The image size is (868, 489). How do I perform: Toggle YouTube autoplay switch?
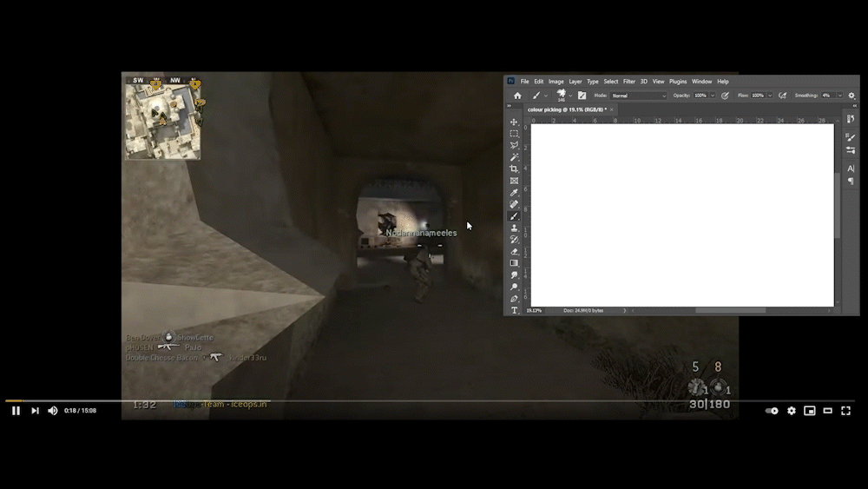(x=772, y=411)
